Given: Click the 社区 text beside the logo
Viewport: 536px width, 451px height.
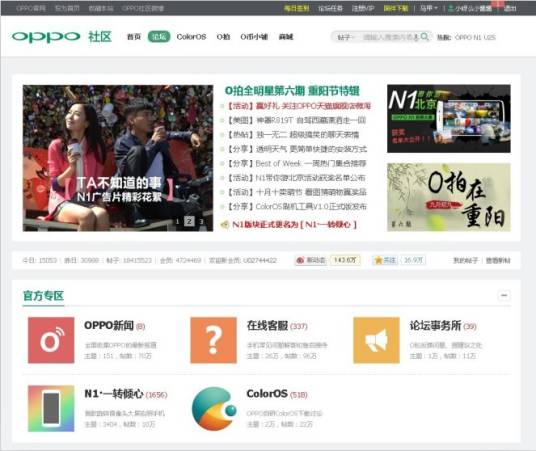Looking at the screenshot, I should pos(100,37).
